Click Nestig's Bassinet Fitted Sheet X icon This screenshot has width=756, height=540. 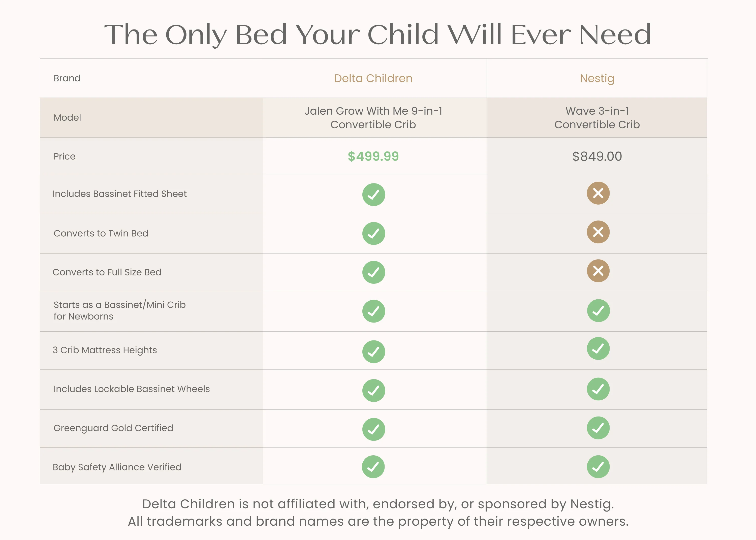pyautogui.click(x=598, y=193)
